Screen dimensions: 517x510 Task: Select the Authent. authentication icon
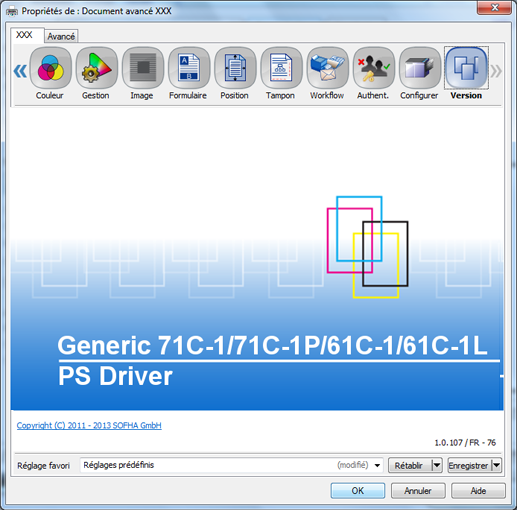(373, 68)
